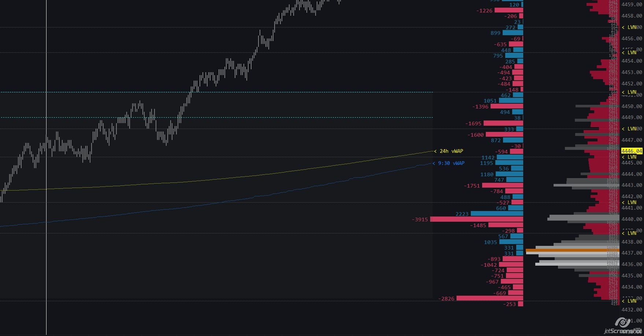The image size is (644, 336).
Task: Click the 4437.00 price axis label
Action: (x=632, y=253)
